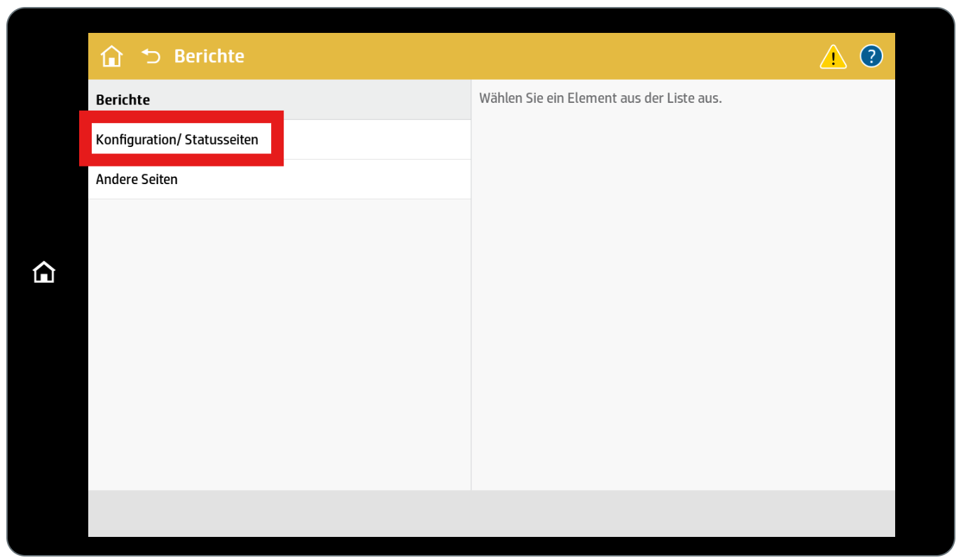Click the gray bar at the screen bottom
Image resolution: width=961 pixels, height=560 pixels.
[x=490, y=513]
